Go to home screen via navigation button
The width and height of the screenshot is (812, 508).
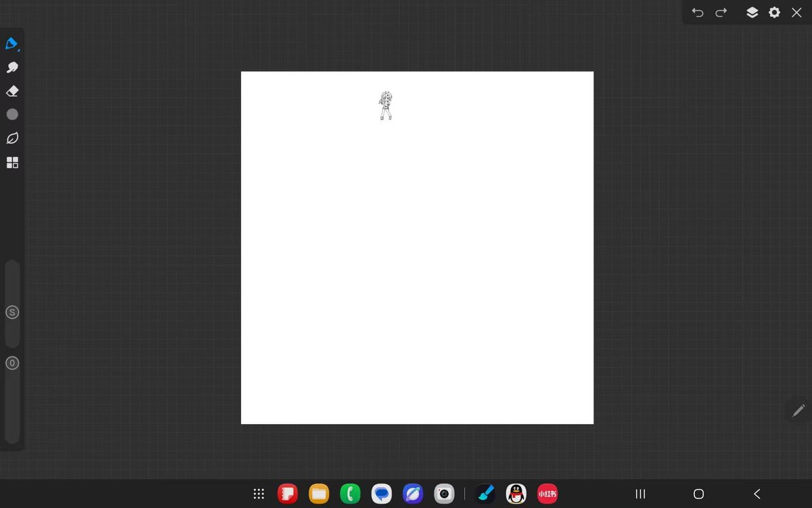(699, 494)
